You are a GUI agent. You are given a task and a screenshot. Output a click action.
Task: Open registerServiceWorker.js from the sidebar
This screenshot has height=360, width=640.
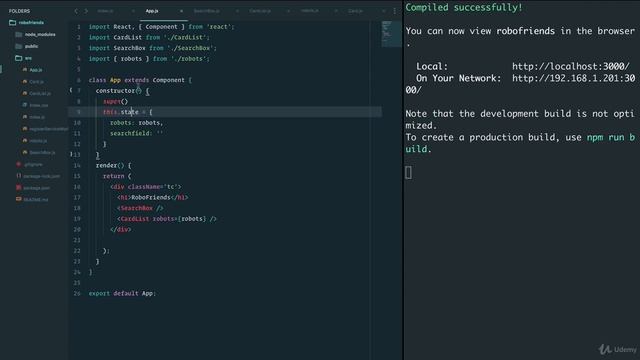point(49,129)
